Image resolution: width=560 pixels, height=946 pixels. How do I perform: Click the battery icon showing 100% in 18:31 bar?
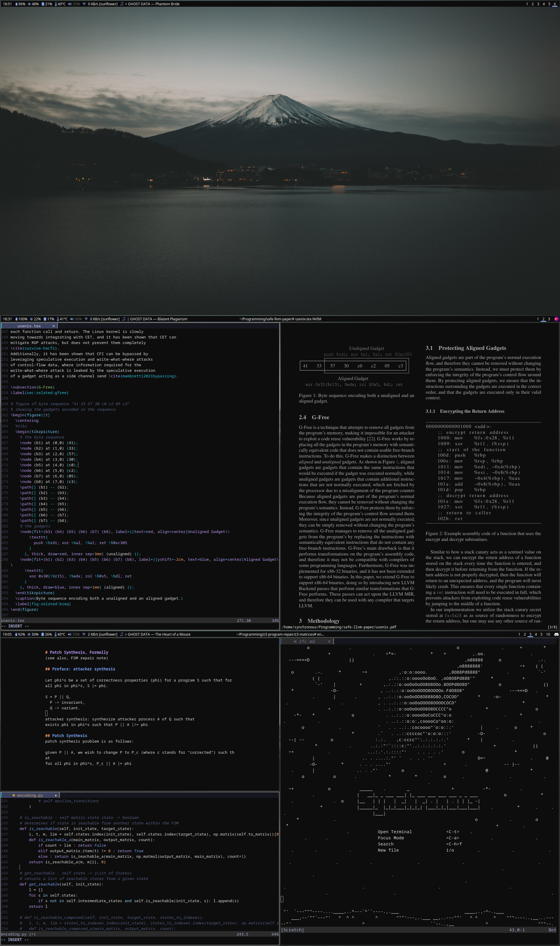point(17,319)
